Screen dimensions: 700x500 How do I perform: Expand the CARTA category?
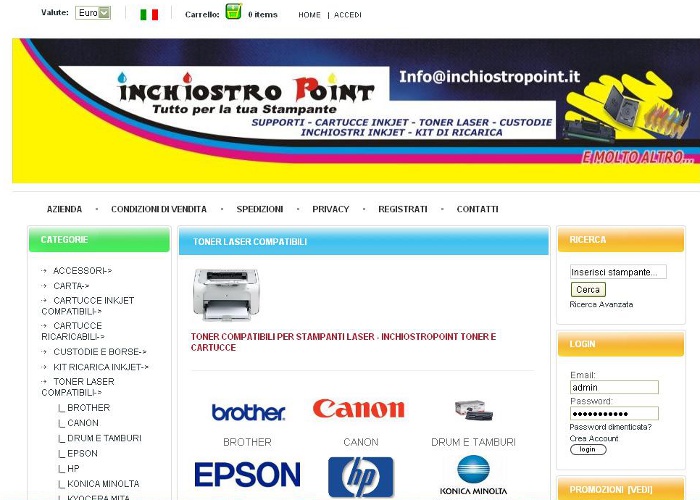71,286
